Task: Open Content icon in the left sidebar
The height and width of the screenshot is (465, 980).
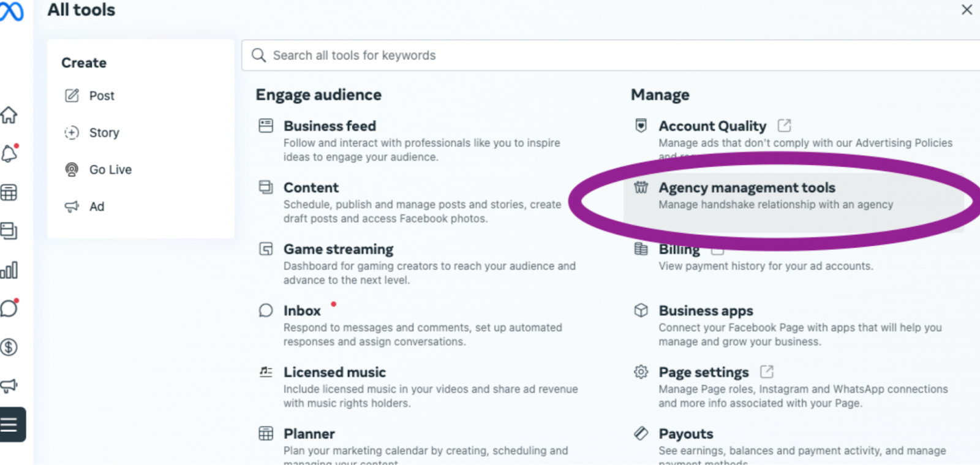Action: [9, 231]
